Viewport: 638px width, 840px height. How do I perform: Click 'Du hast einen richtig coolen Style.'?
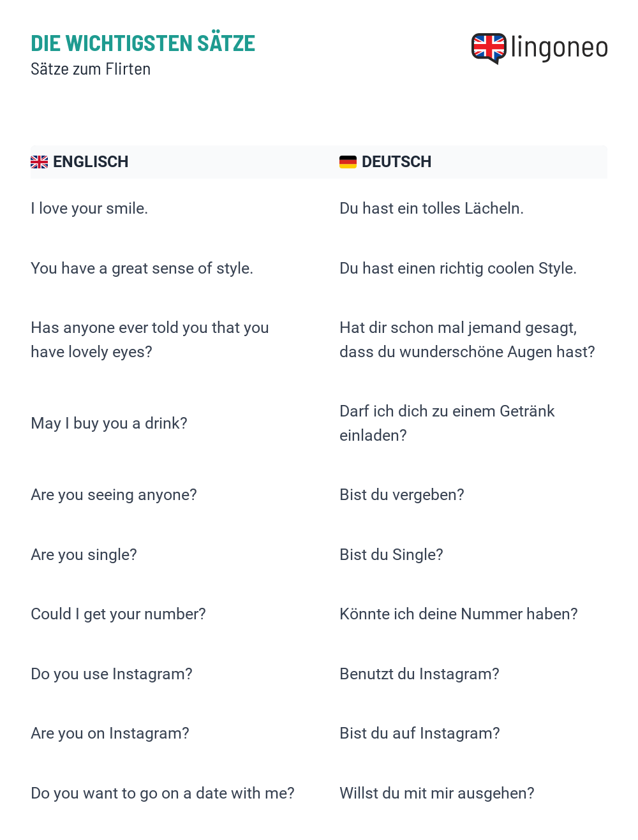[x=458, y=269]
